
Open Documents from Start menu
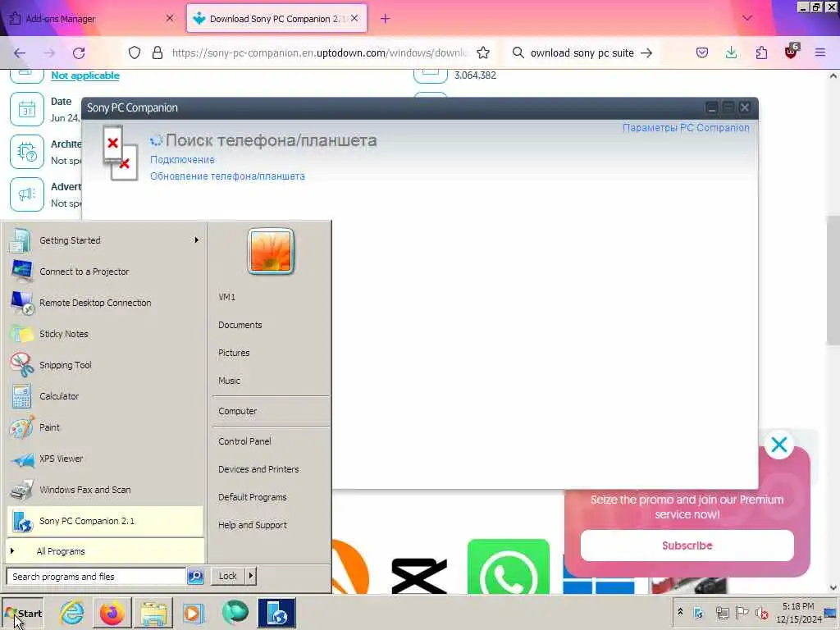point(240,325)
